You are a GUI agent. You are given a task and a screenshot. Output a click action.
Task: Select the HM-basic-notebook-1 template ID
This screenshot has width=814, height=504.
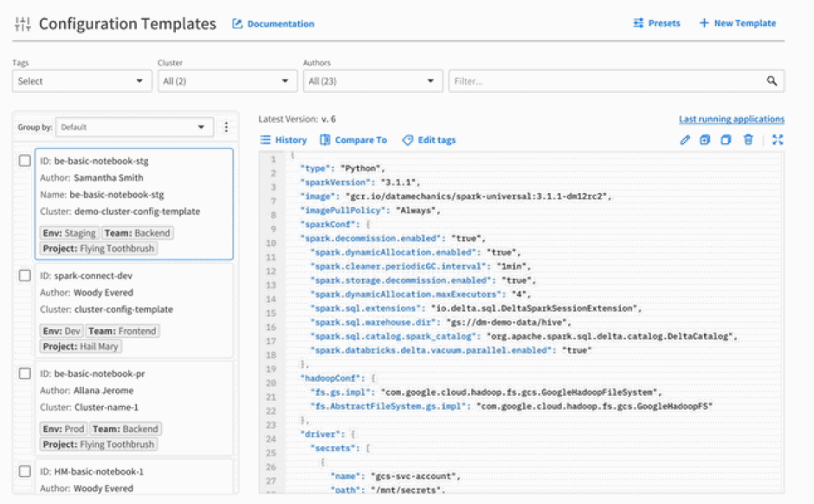click(92, 471)
